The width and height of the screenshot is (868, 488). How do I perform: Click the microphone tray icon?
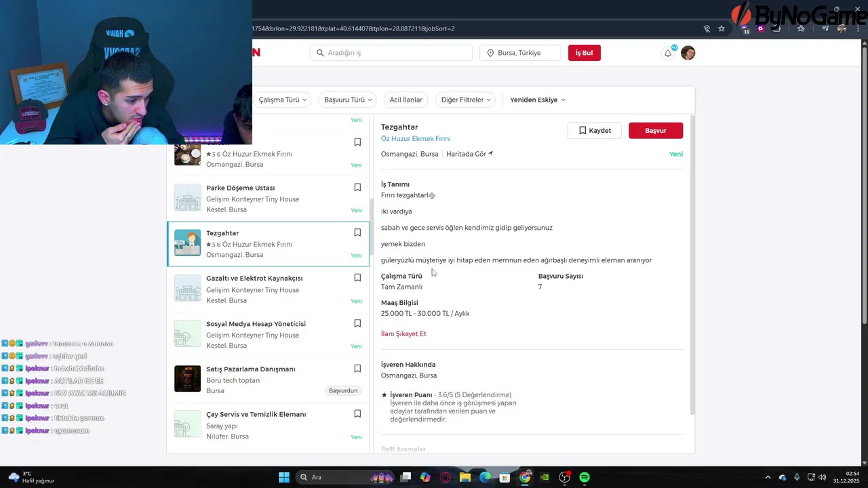pyautogui.click(x=797, y=477)
